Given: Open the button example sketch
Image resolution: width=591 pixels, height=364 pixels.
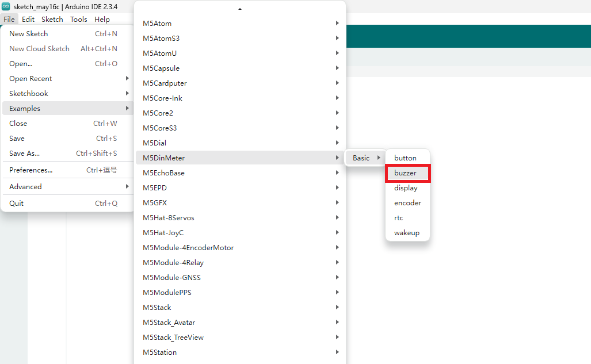Looking at the screenshot, I should click(x=407, y=158).
